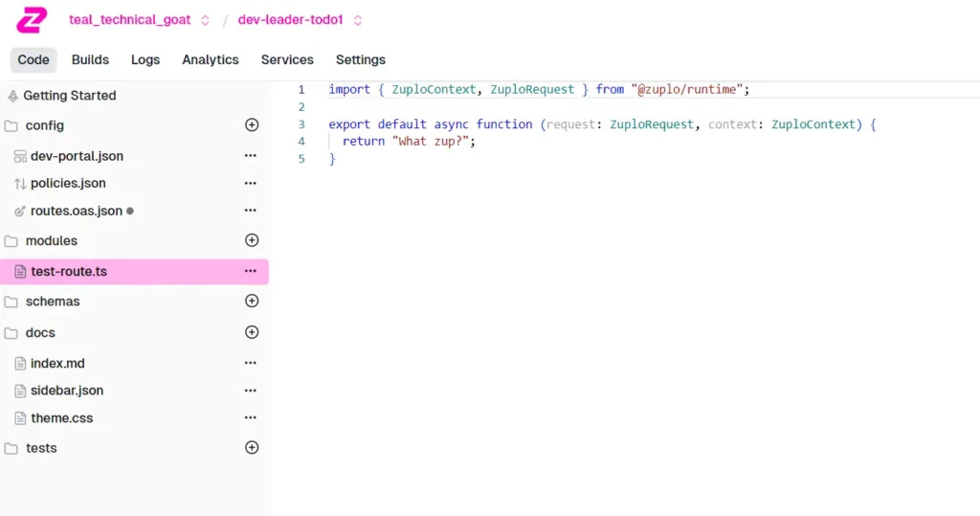
Task: Switch to the Builds tab
Action: pos(90,59)
